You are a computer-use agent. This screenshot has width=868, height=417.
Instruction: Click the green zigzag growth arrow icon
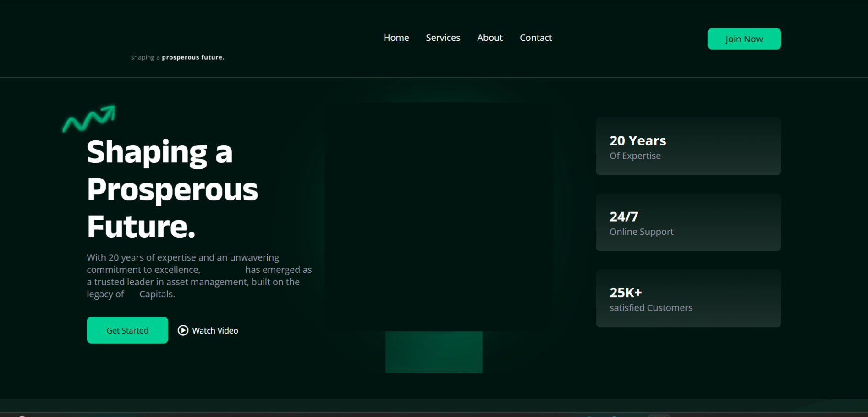click(89, 119)
